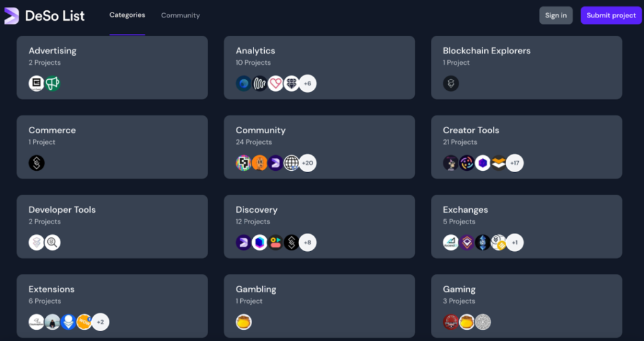Switch to the Community tab
Viewport: 644px width, 341px height.
(180, 15)
